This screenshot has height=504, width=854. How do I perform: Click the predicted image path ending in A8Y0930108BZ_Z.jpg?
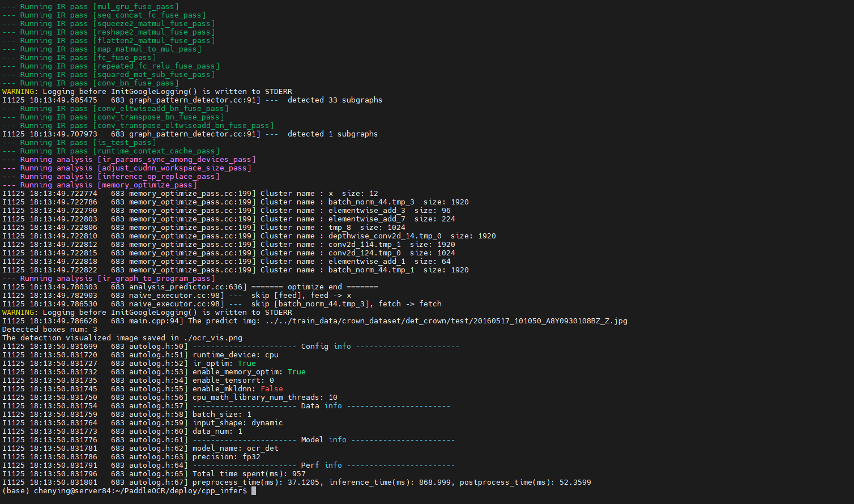pos(446,321)
